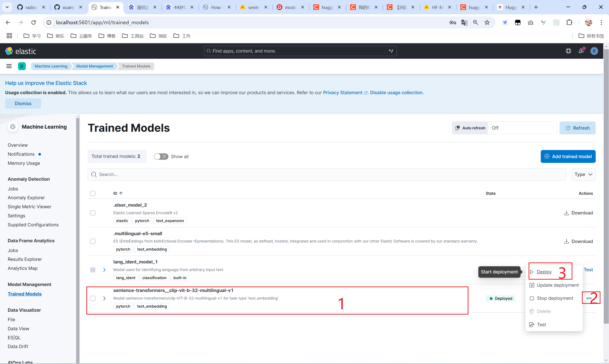Click the three-dot actions menu icon
The image size is (609, 364).
coord(589,298)
